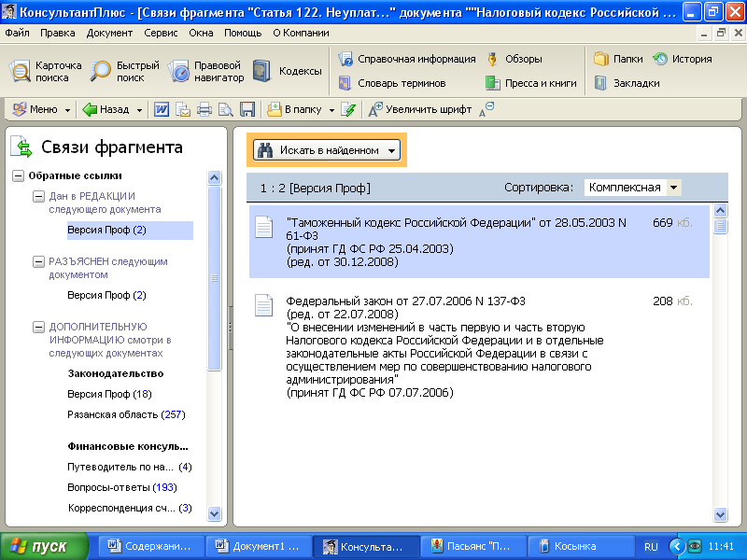Viewport: 747px width, 560px height.
Task: Open Справочная информация reference section
Action: pos(407,59)
